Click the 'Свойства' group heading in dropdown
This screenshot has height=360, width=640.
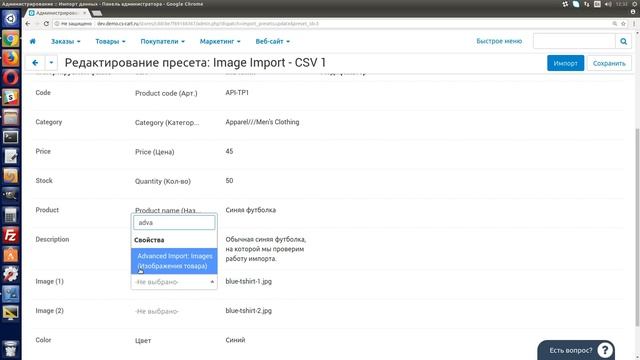[149, 240]
